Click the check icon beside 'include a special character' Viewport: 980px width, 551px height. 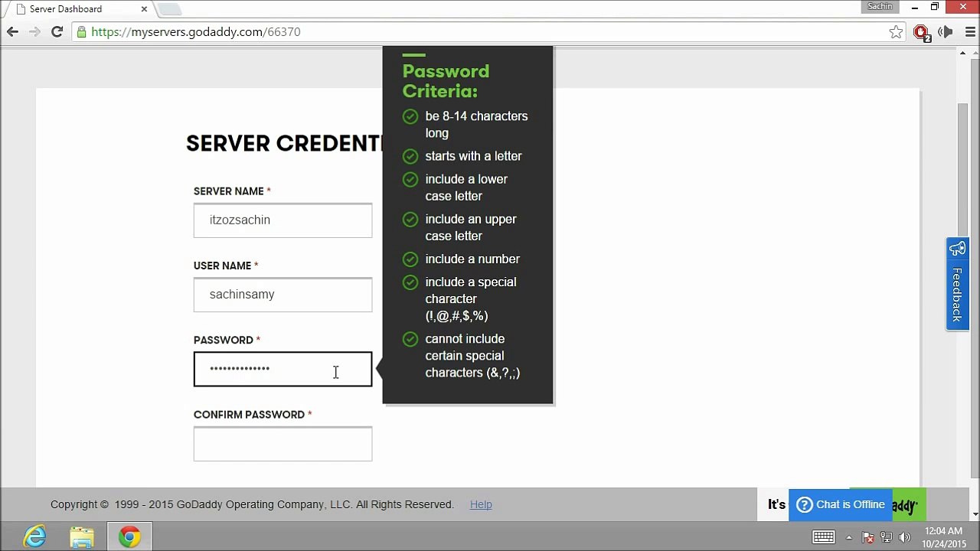point(410,282)
